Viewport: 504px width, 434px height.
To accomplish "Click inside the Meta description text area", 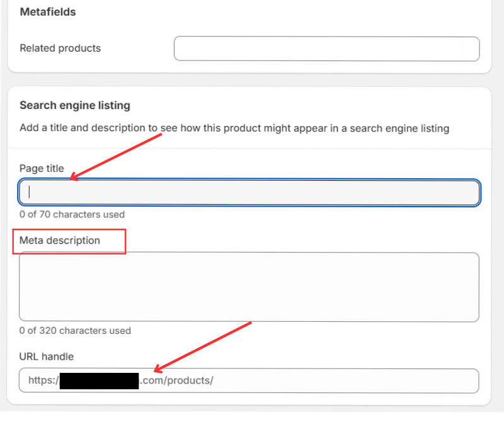I will pyautogui.click(x=249, y=287).
